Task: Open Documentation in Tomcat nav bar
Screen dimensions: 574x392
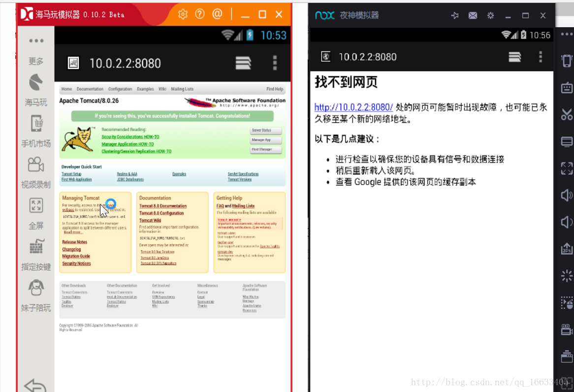Action: (90, 89)
